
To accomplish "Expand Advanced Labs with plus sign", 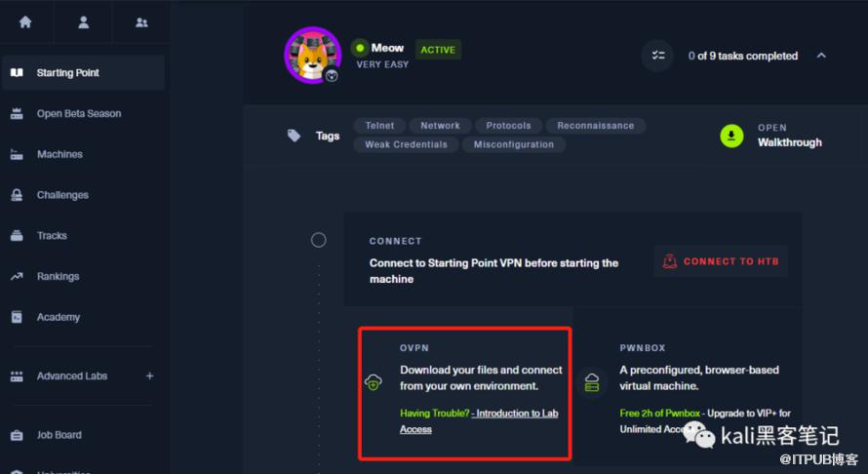I will [x=149, y=375].
